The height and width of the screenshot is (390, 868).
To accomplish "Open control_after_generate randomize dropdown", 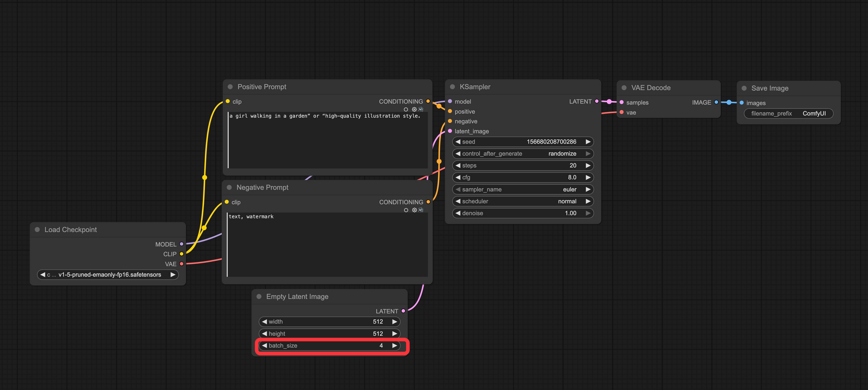I will (523, 154).
